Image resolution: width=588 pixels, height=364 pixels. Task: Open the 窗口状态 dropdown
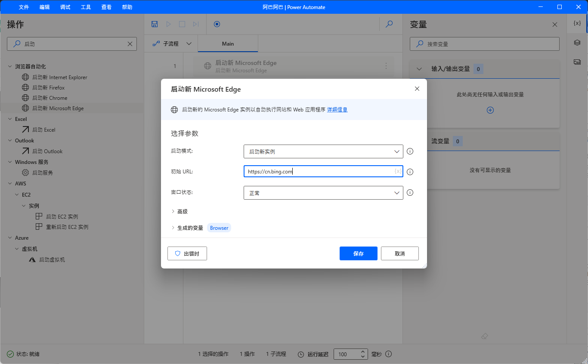click(323, 193)
